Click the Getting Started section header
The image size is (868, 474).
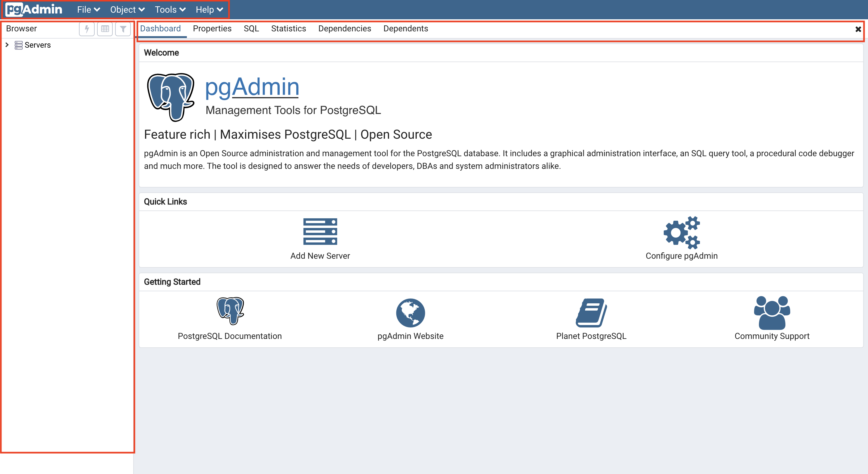click(172, 282)
